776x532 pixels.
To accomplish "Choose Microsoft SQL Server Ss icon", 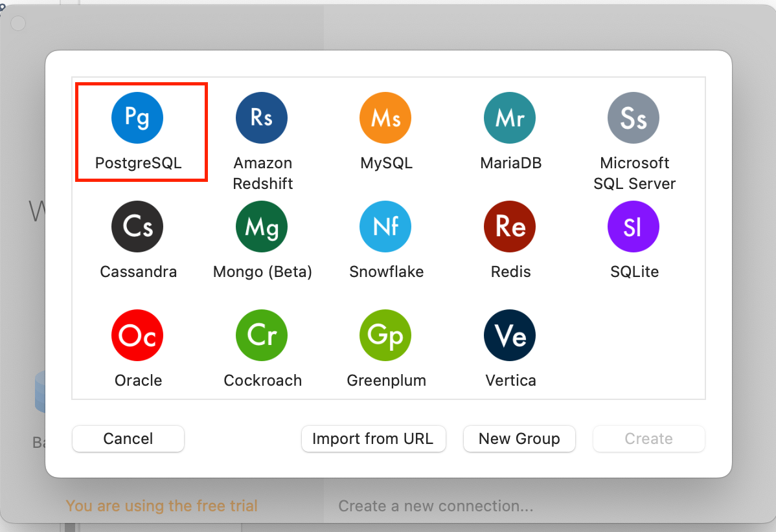I will coord(633,118).
